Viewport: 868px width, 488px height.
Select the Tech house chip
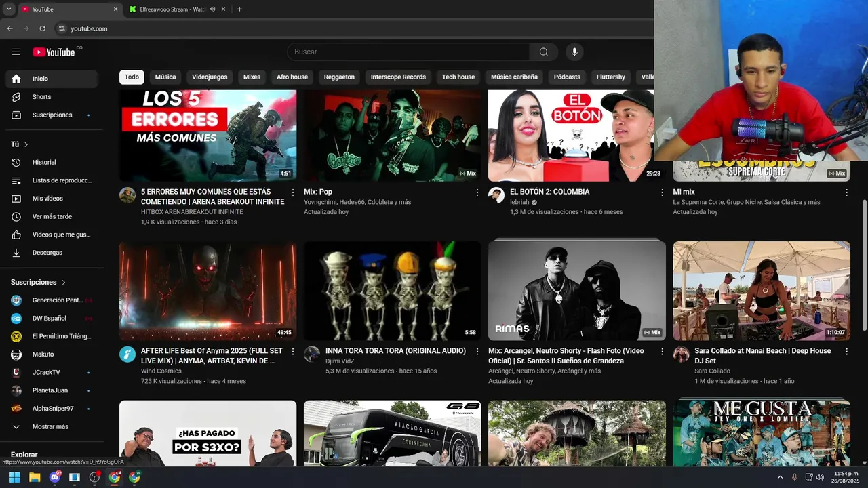[x=458, y=77]
